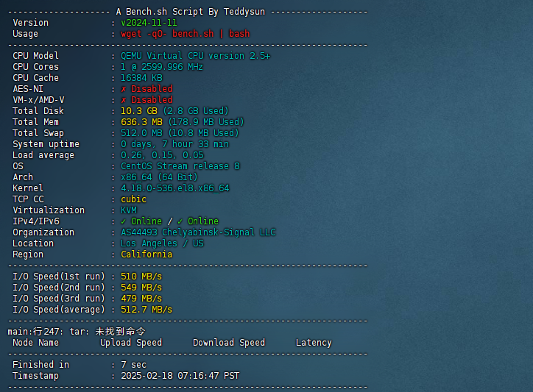Click the tar command-not-found error line
The image size is (533, 392).
[77, 332]
